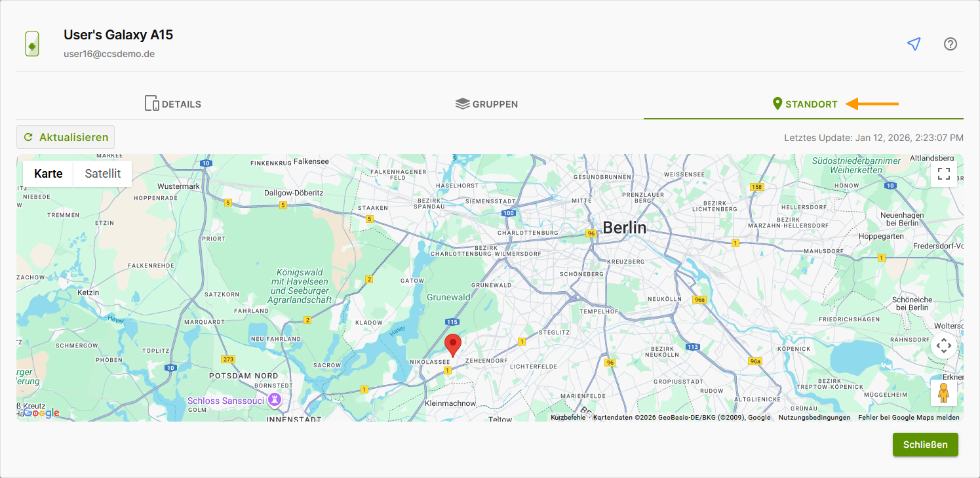Switch to the Details tab
This screenshot has height=478, width=980.
173,104
